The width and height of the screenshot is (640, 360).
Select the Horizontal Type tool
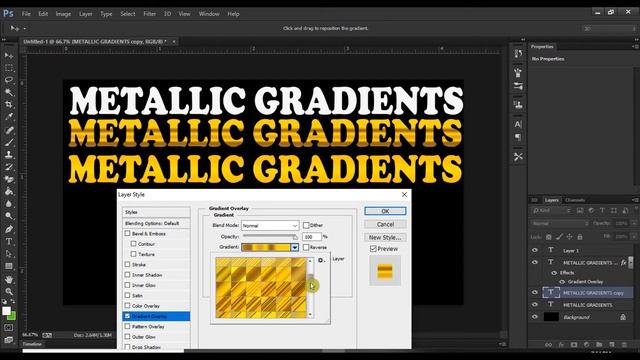[x=9, y=241]
